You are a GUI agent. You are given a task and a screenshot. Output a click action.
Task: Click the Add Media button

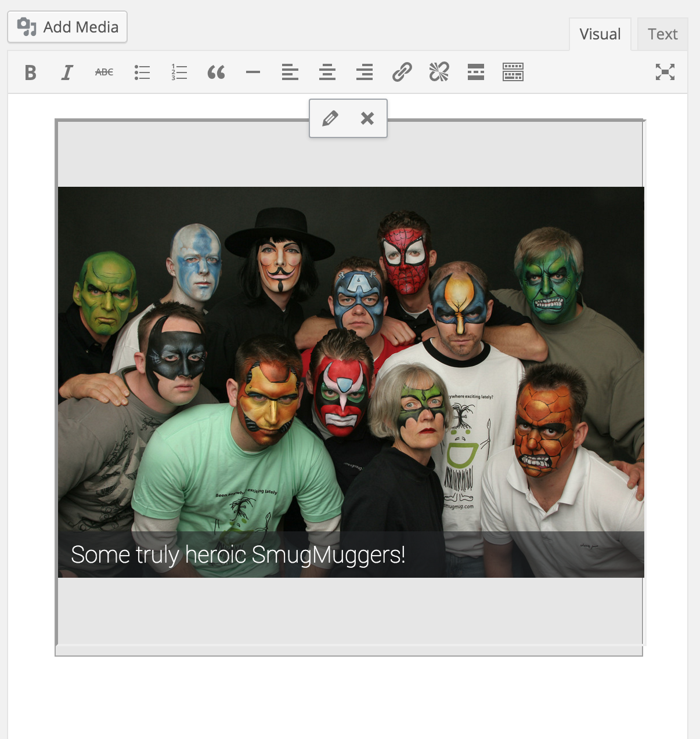pyautogui.click(x=67, y=27)
